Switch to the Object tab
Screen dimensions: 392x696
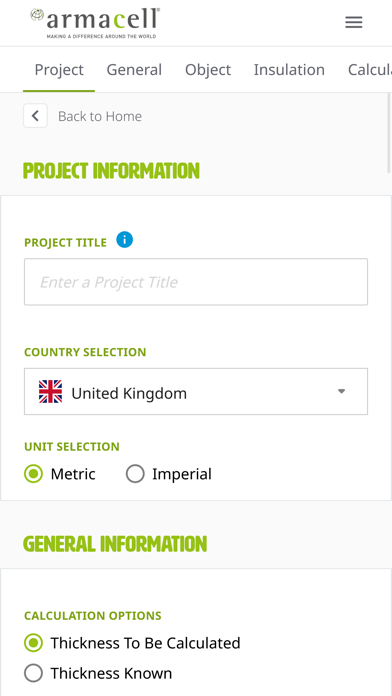coord(208,70)
